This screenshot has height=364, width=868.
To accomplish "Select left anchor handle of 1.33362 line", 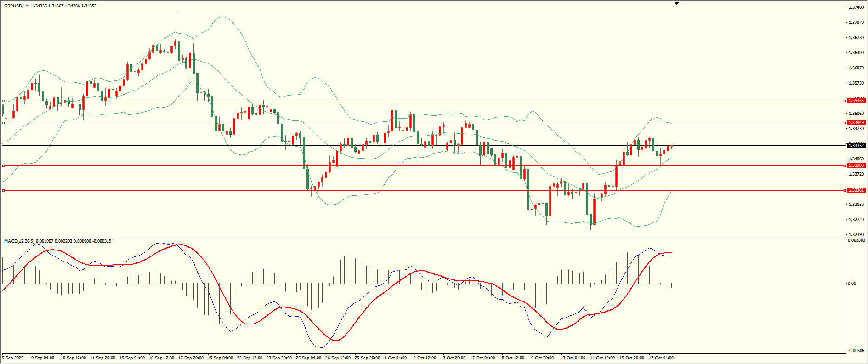I will pyautogui.click(x=4, y=190).
